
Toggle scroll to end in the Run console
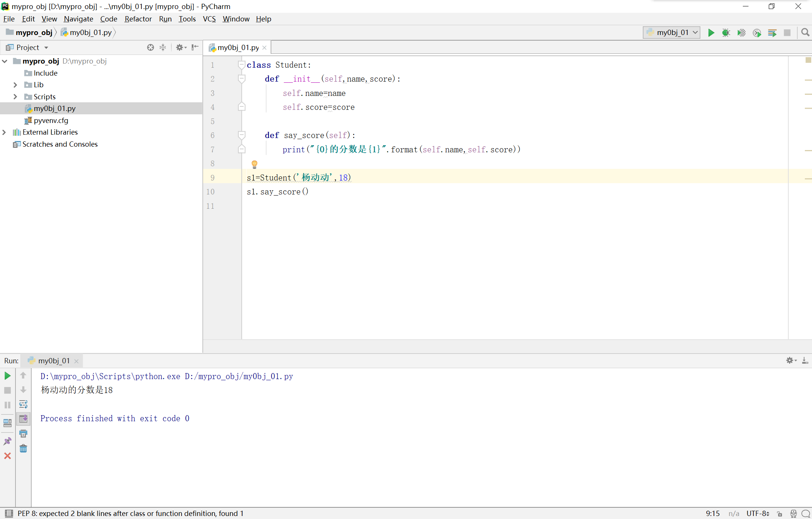click(x=23, y=419)
